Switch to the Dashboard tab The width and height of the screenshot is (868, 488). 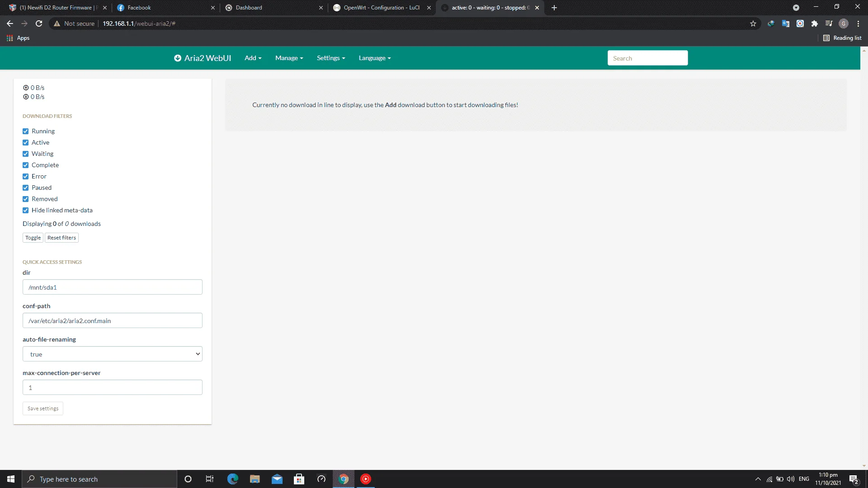[274, 8]
